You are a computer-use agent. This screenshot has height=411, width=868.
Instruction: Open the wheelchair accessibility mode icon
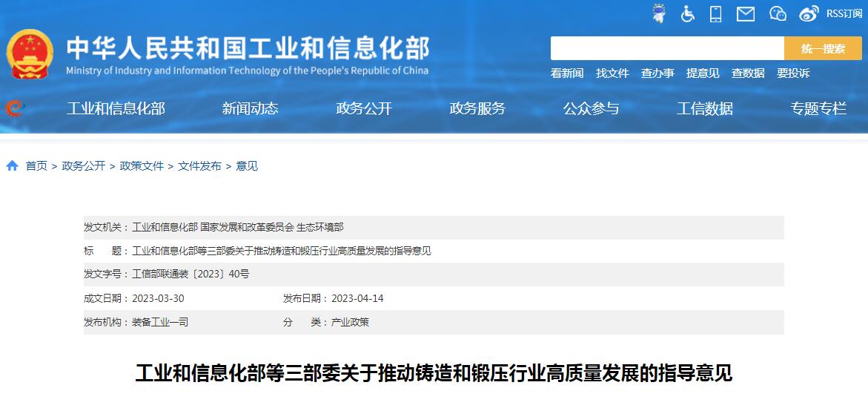tap(688, 13)
